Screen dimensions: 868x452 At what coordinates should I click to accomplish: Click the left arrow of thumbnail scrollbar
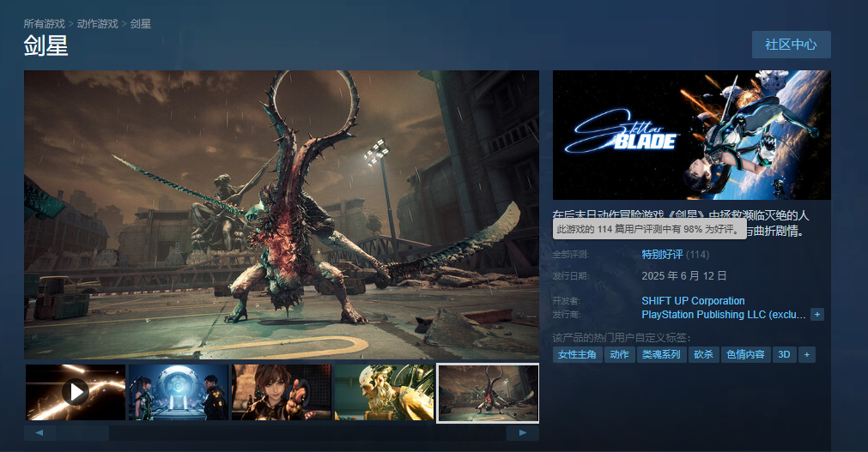(x=39, y=432)
